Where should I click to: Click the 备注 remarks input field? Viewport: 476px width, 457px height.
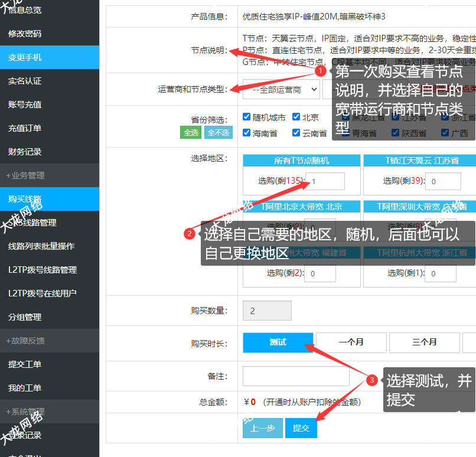(296, 376)
